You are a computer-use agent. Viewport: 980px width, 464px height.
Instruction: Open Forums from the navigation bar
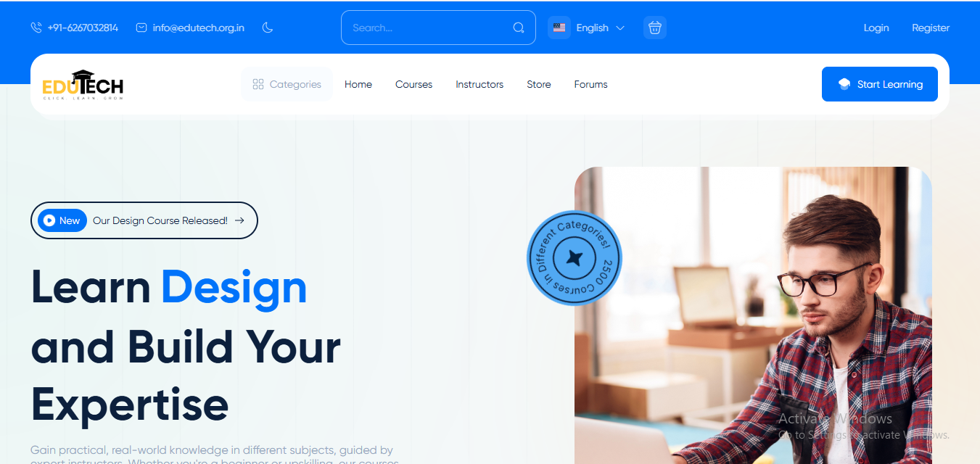[x=591, y=84]
